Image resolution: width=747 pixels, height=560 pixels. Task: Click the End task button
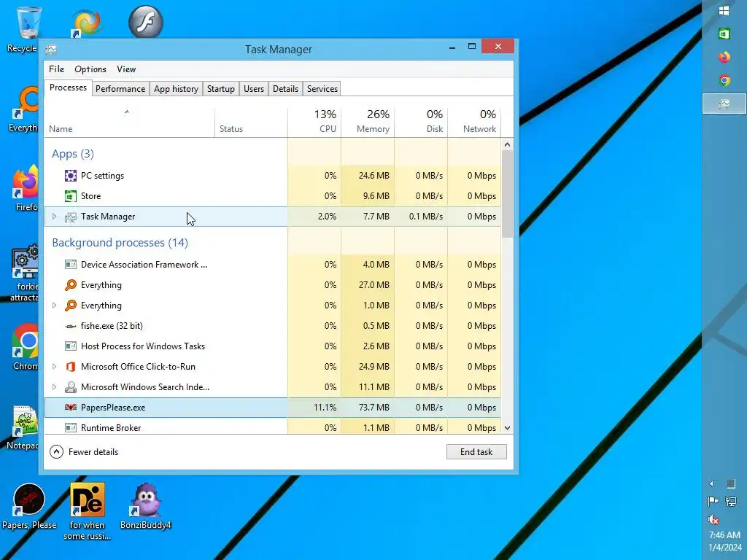476,452
